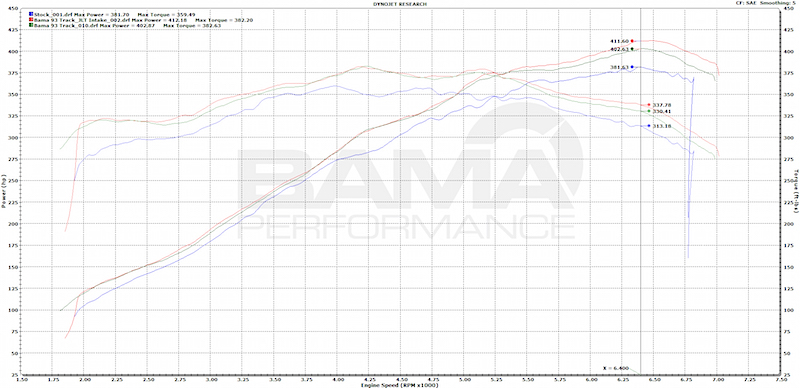Click the Engine Speed (RPM x1000) axis label

point(401,385)
